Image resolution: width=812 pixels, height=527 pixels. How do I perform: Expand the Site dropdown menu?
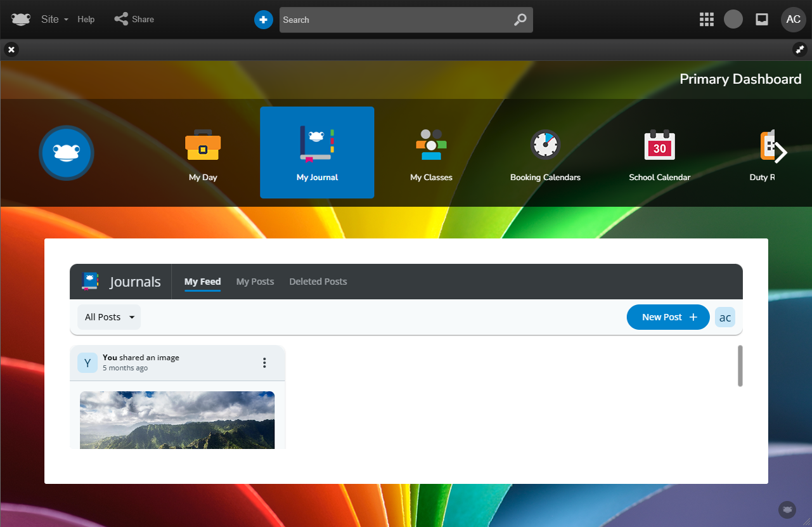tap(55, 20)
